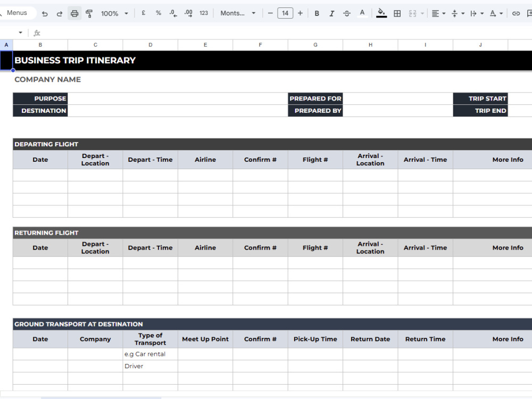Click the Insert link icon
Image resolution: width=532 pixels, height=399 pixels.
click(x=516, y=13)
